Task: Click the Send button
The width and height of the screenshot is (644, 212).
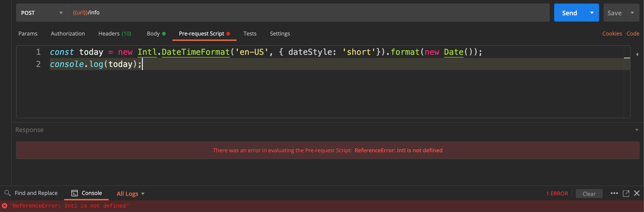Action: click(569, 13)
